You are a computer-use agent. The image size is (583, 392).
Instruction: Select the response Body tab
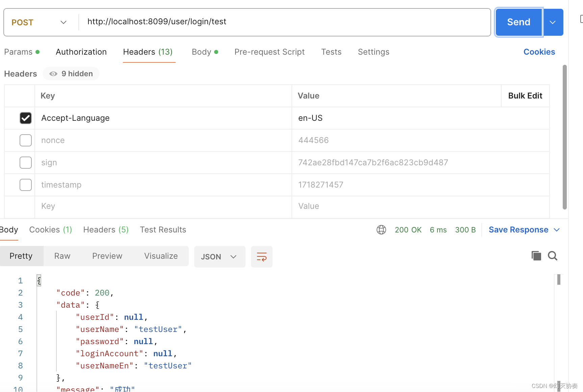[9, 230]
